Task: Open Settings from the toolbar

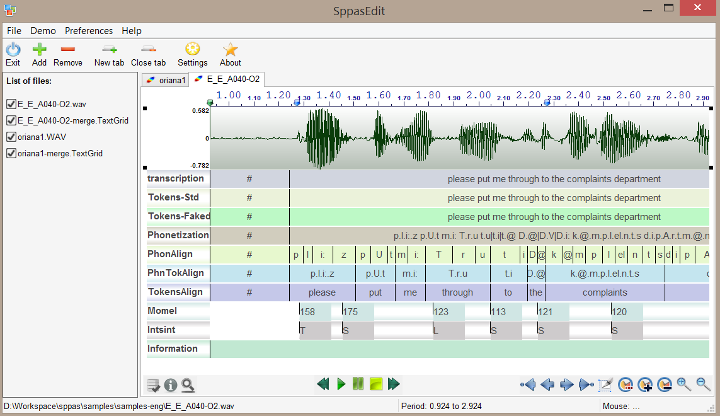Action: tap(192, 49)
